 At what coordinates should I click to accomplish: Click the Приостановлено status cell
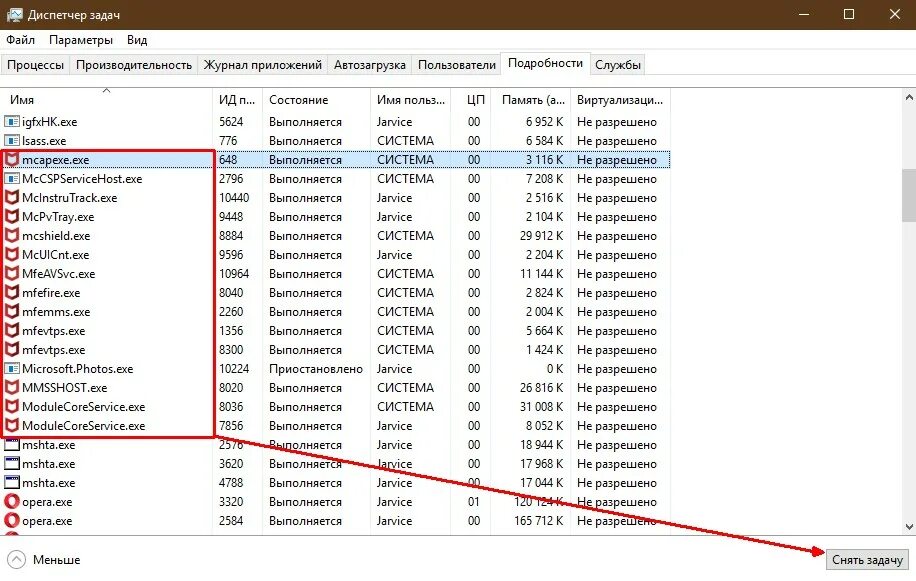click(x=315, y=368)
